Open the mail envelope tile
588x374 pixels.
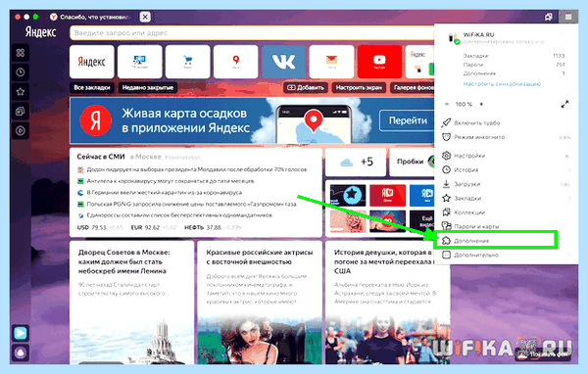(x=331, y=62)
